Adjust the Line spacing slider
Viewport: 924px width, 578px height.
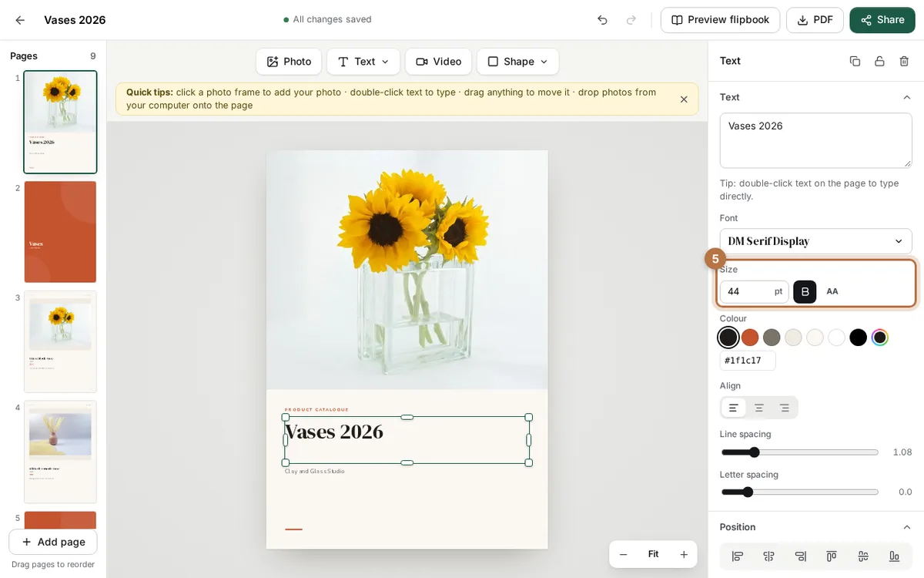(800, 452)
